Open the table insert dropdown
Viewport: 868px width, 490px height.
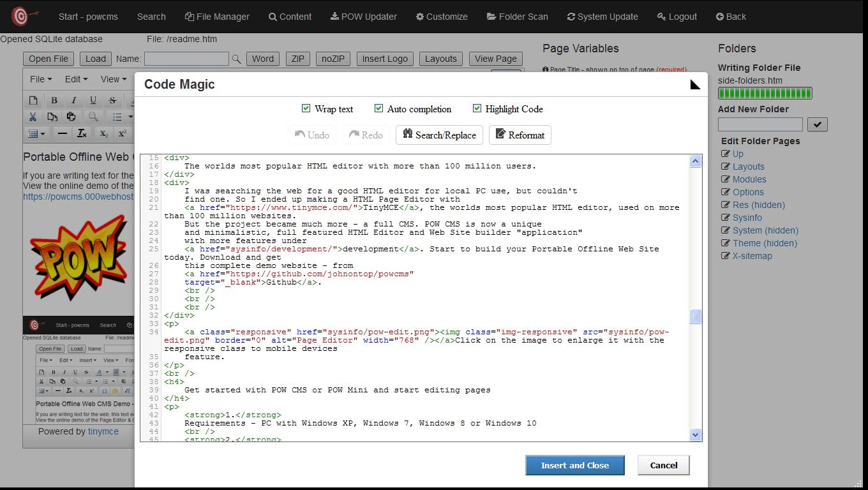coord(37,133)
